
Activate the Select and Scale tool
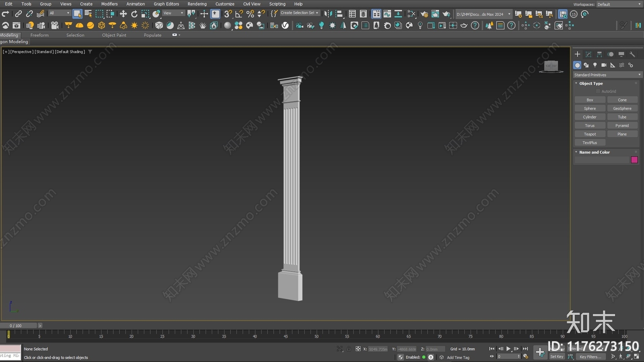pyautogui.click(x=145, y=14)
